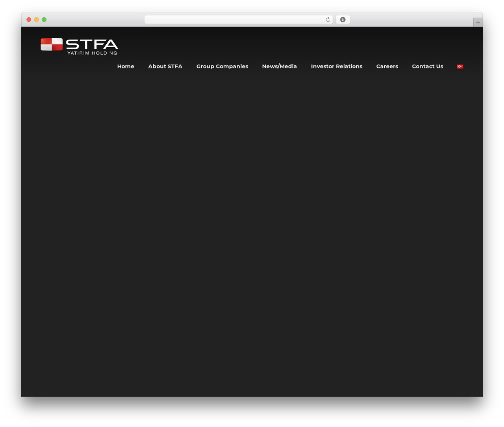
Task: Click the STFA Yatırım Holding logo
Action: point(79,46)
